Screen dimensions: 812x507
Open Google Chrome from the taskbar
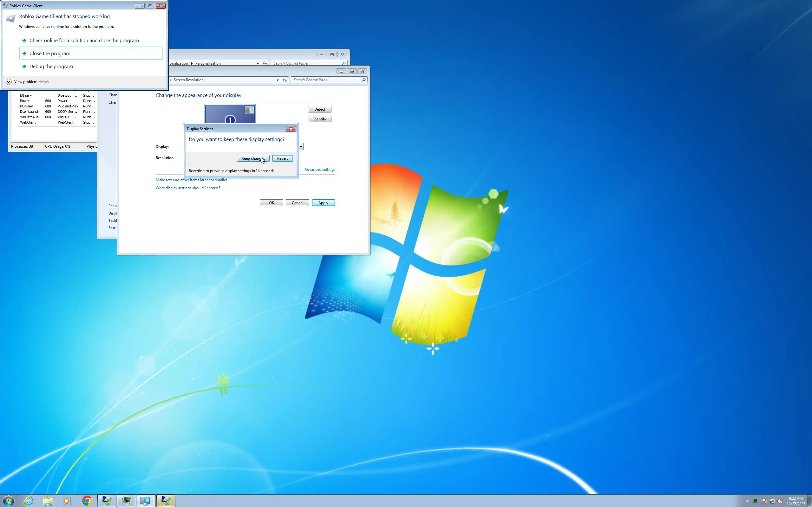87,501
